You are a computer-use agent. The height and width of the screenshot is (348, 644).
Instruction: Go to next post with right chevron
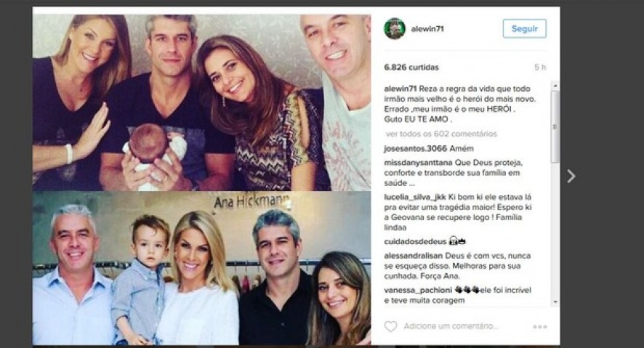click(571, 177)
